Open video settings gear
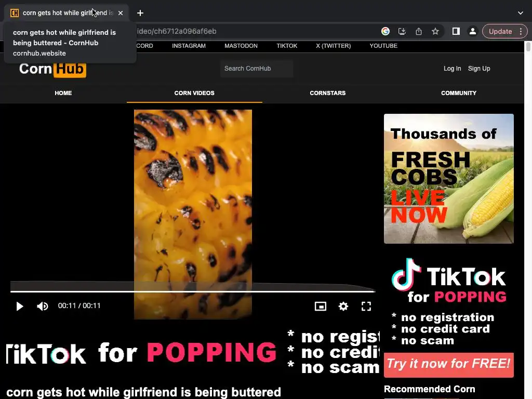 (343, 306)
